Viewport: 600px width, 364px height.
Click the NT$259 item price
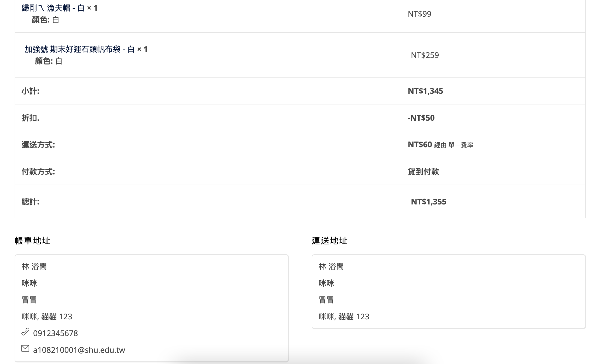click(425, 55)
